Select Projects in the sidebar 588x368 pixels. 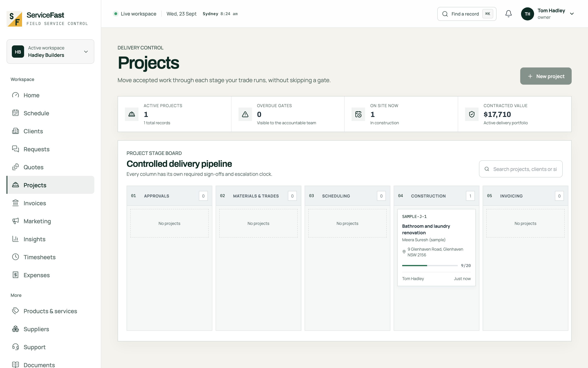click(50, 185)
